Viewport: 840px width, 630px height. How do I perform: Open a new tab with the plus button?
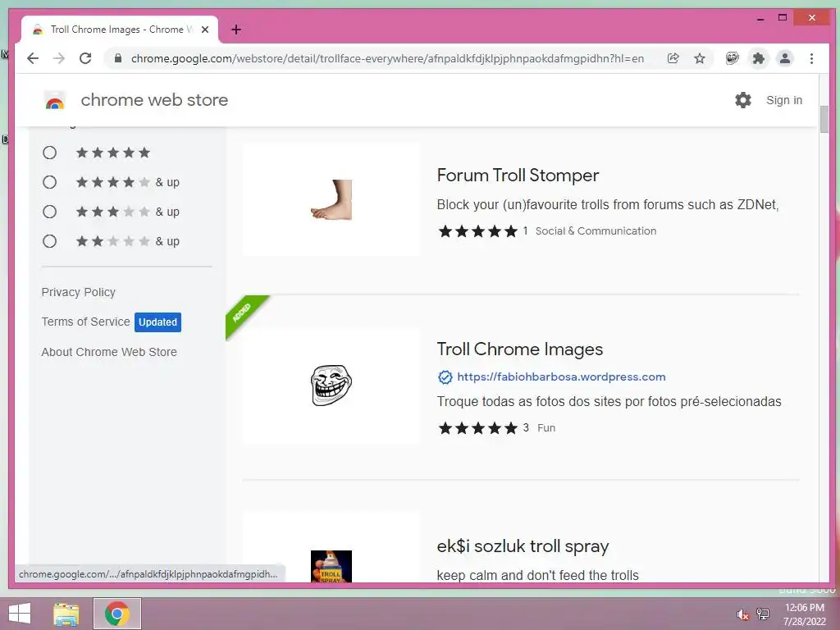pyautogui.click(x=236, y=30)
